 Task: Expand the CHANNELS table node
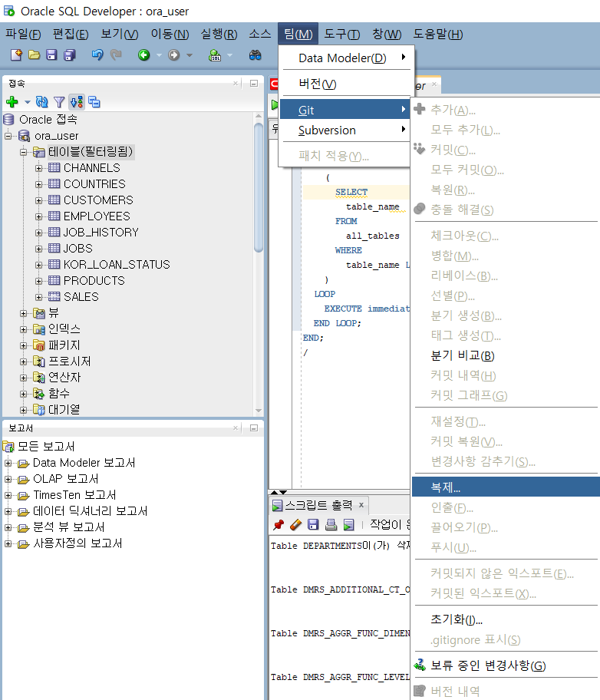point(39,168)
